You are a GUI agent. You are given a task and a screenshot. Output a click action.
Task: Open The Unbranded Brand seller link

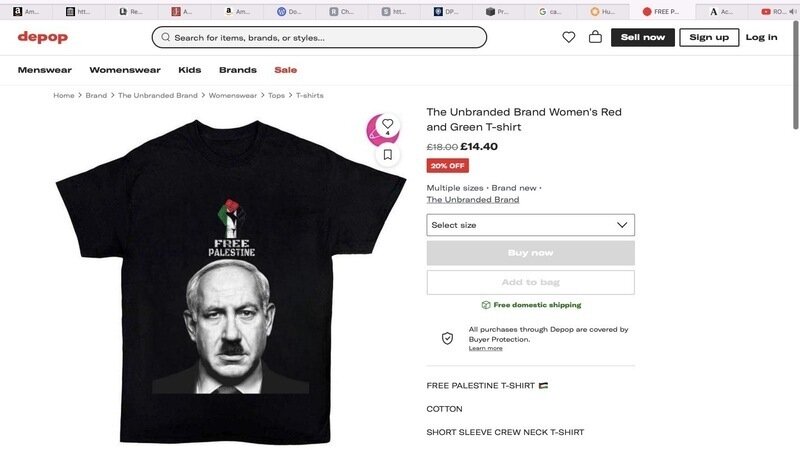473,200
